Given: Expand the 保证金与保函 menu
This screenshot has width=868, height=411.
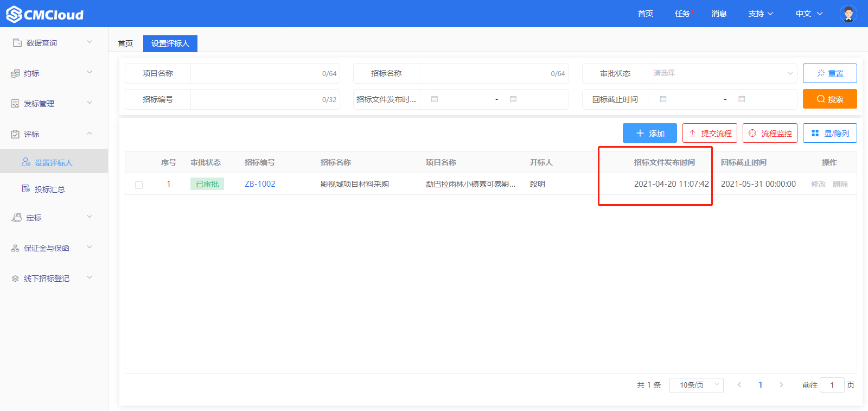Looking at the screenshot, I should (90, 247).
